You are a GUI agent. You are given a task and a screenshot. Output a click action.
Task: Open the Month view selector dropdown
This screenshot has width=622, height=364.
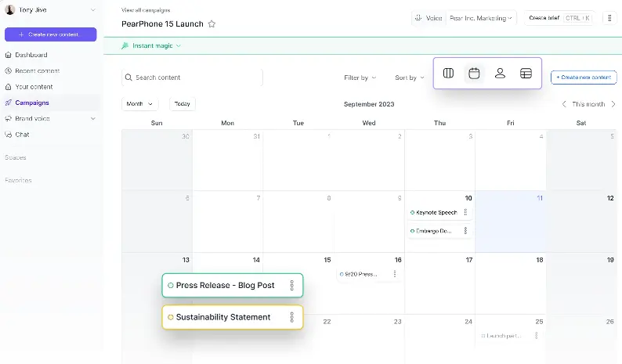[x=140, y=104]
